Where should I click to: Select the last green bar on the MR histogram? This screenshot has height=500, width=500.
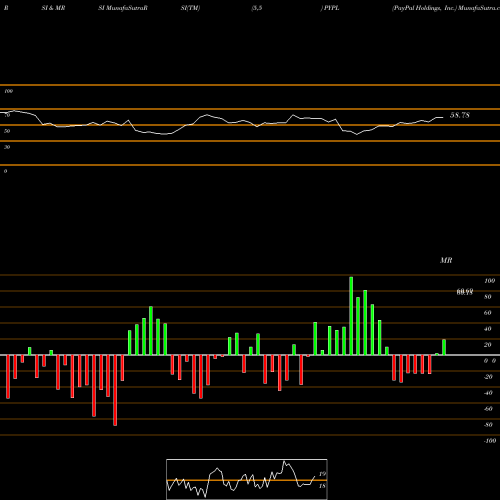point(444,347)
